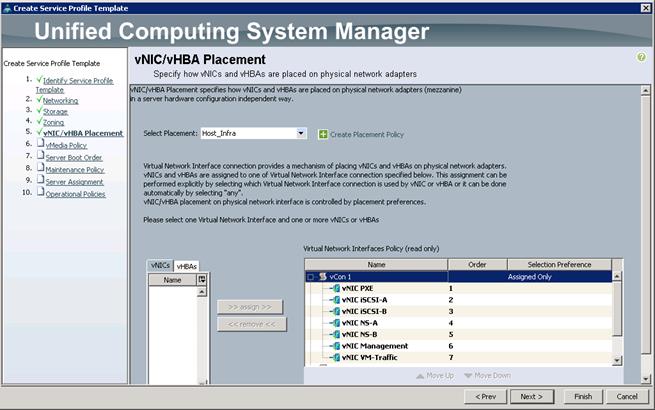Switch to the vNICs tab
Screen dimensions: 655x410
160,265
